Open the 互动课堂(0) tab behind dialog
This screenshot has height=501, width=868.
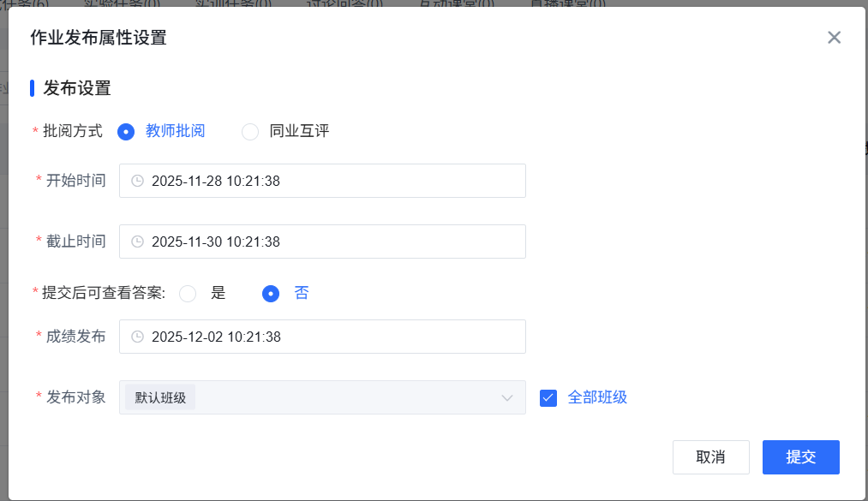(456, 4)
